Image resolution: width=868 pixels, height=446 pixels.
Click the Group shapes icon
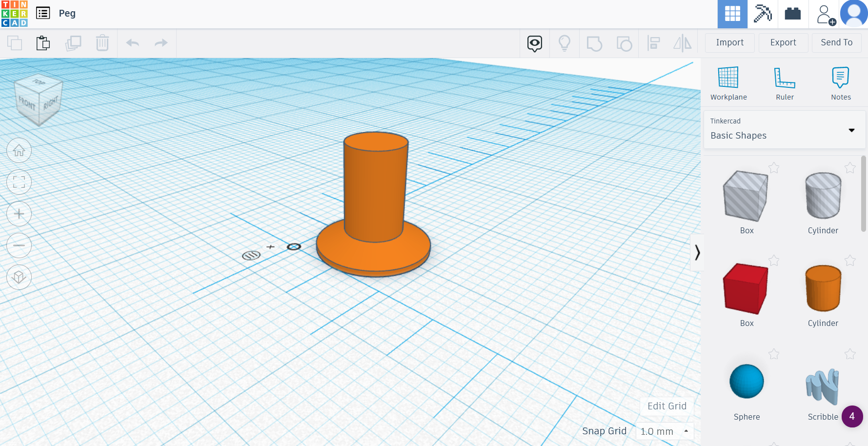click(594, 43)
